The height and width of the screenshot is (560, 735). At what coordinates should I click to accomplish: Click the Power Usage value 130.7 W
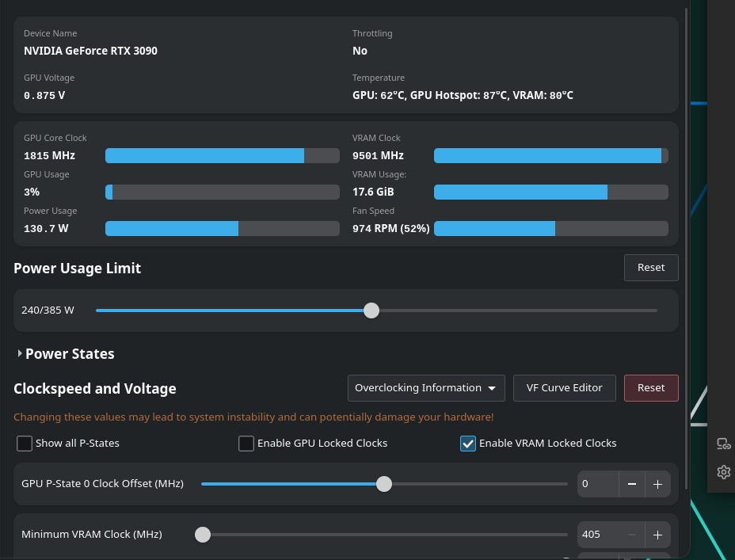coord(46,229)
